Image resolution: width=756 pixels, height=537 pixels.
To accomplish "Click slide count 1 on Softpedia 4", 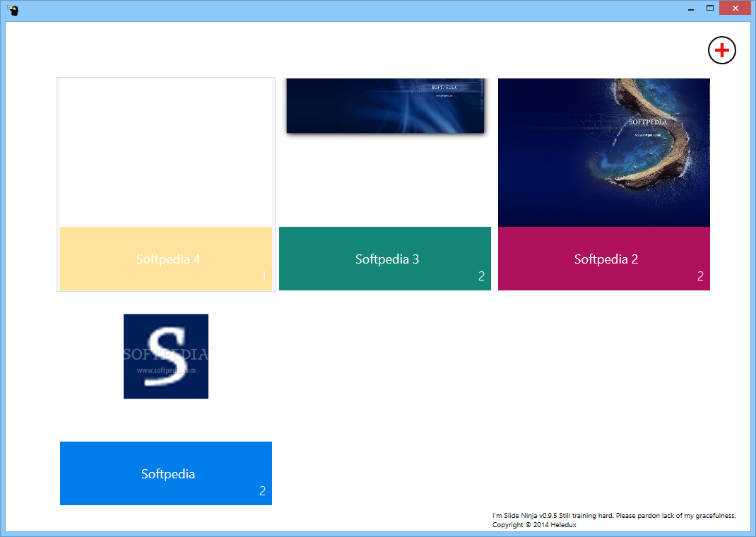I will [264, 276].
